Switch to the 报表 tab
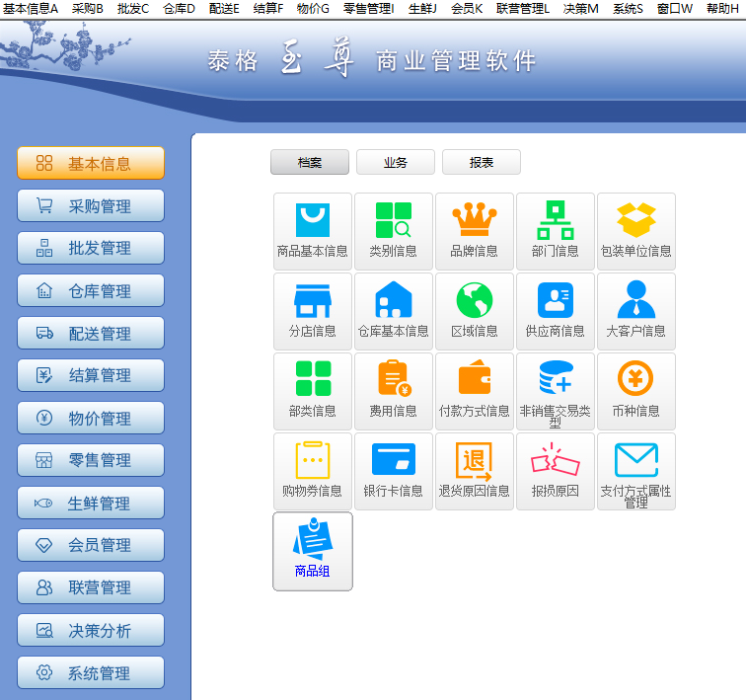The image size is (746, 700). (481, 163)
